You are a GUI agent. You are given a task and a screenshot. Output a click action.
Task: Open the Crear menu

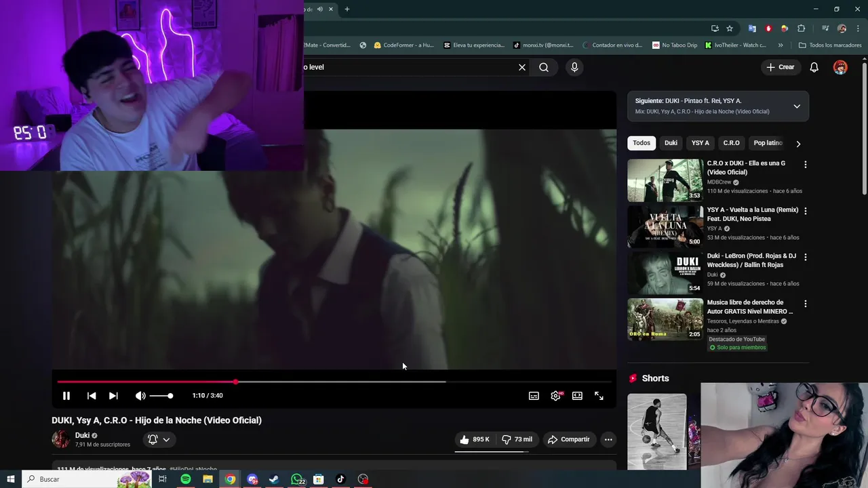780,67
